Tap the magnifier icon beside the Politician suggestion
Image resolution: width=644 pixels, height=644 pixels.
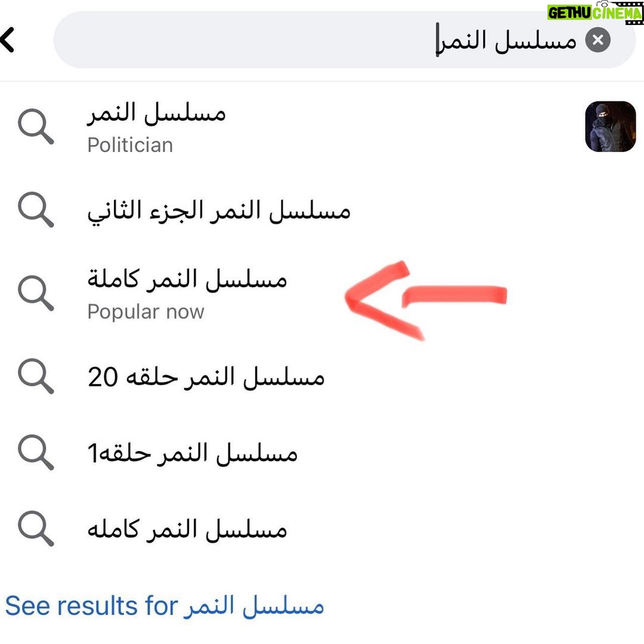[x=36, y=126]
